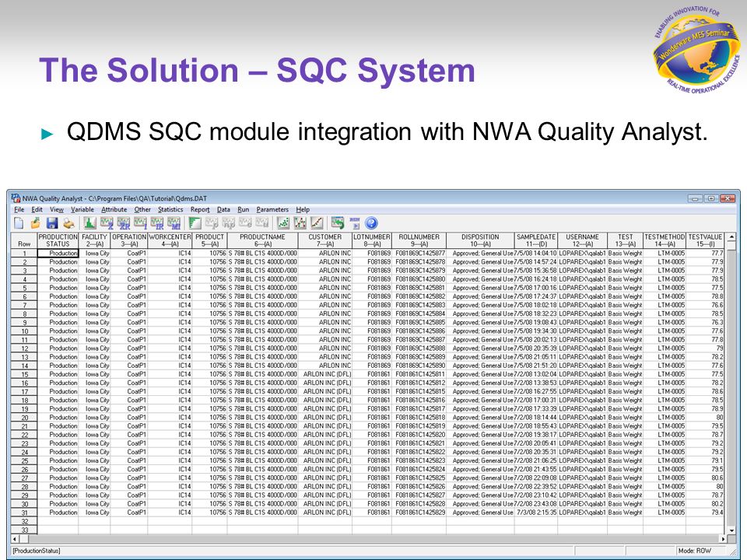The height and width of the screenshot is (560, 747).
Task: Click the horizontal scrollbar right arrow
Action: pos(723,539)
